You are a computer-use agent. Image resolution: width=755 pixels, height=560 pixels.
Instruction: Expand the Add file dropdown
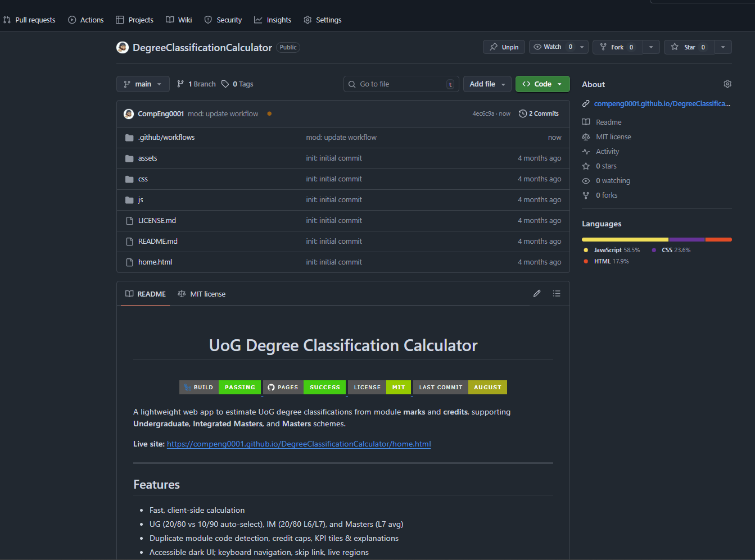tap(487, 84)
